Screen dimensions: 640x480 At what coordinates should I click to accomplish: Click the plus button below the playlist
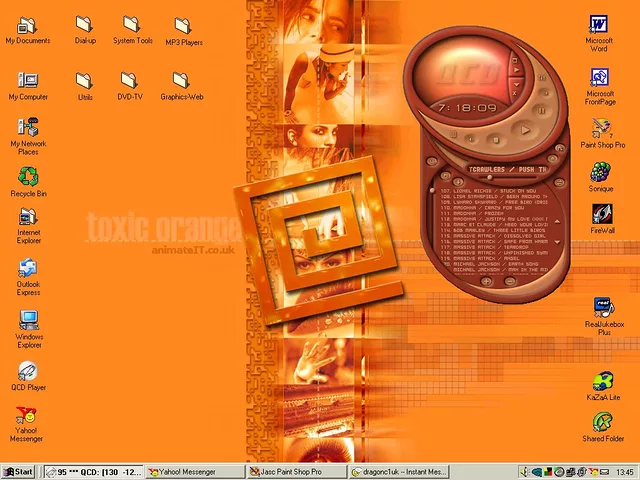(486, 281)
